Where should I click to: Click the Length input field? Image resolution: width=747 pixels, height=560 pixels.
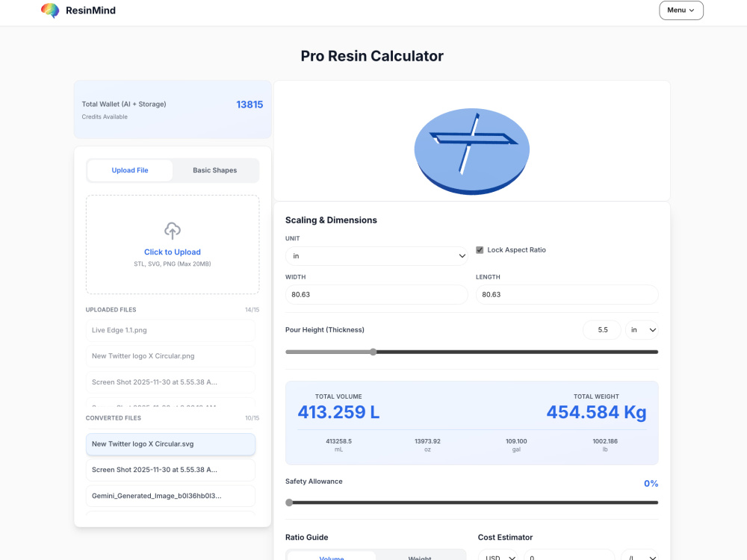tap(567, 294)
